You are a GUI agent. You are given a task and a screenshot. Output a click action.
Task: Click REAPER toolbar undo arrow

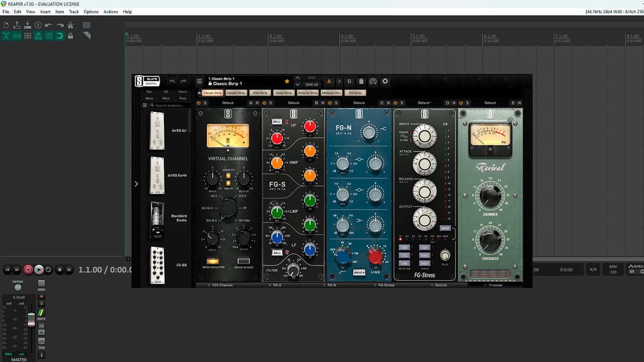[x=49, y=25]
